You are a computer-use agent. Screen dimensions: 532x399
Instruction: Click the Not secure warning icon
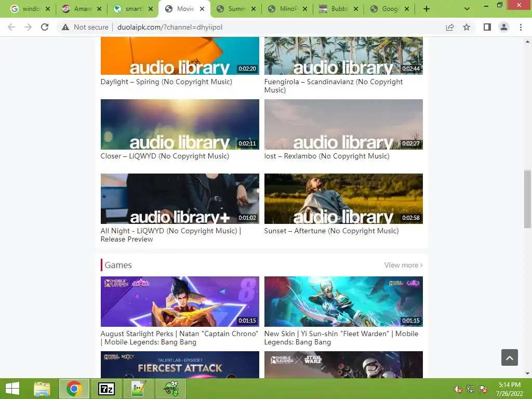click(x=65, y=27)
